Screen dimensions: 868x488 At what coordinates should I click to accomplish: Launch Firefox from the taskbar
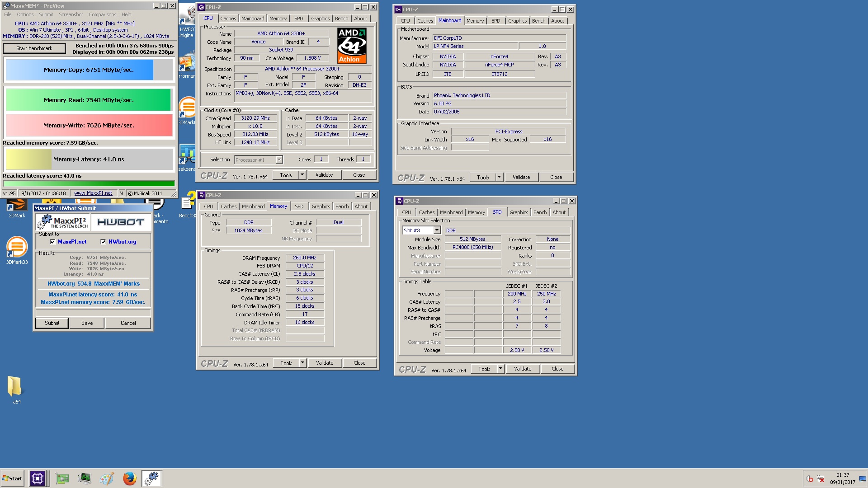(x=129, y=478)
